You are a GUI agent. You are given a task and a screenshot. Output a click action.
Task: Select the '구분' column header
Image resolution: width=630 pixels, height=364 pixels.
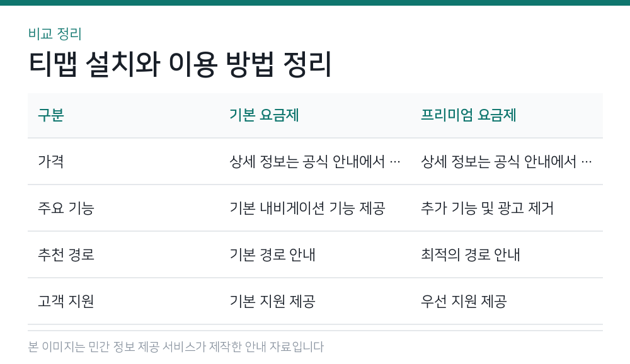click(51, 115)
